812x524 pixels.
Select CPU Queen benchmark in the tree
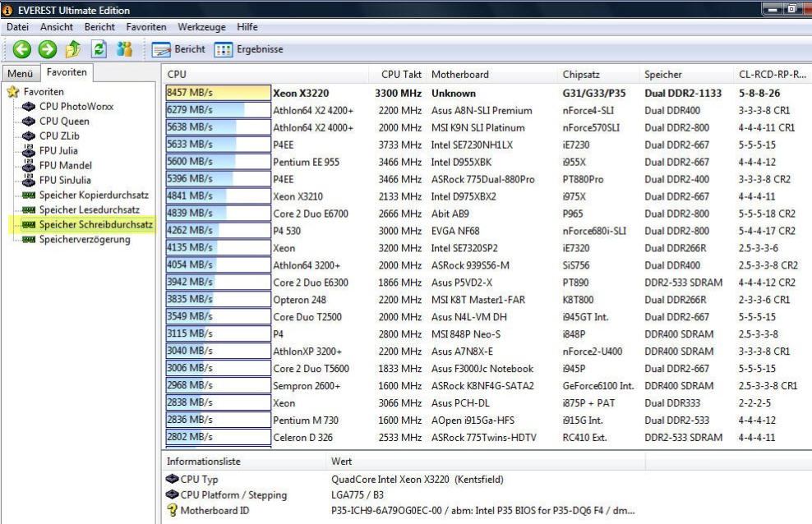(64, 122)
